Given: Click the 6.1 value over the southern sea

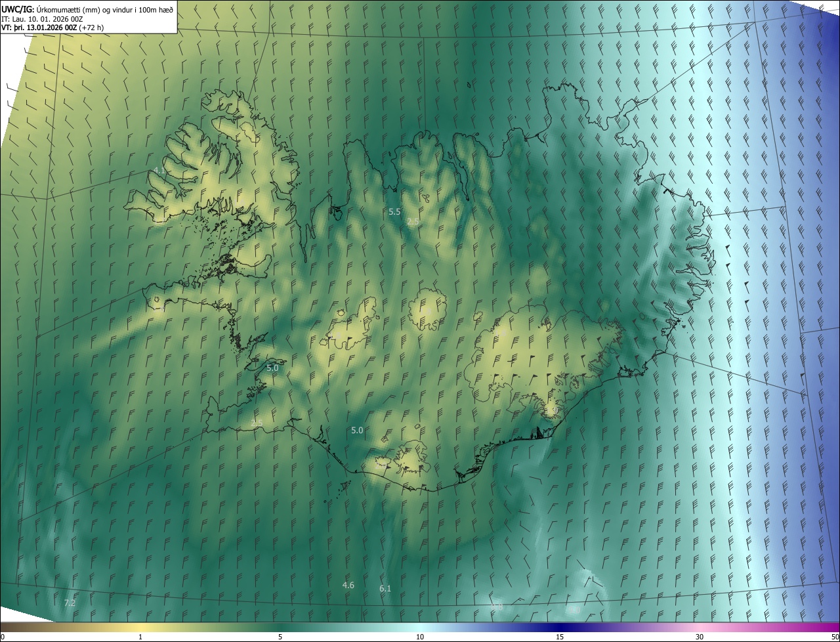Looking at the screenshot, I should click(385, 589).
